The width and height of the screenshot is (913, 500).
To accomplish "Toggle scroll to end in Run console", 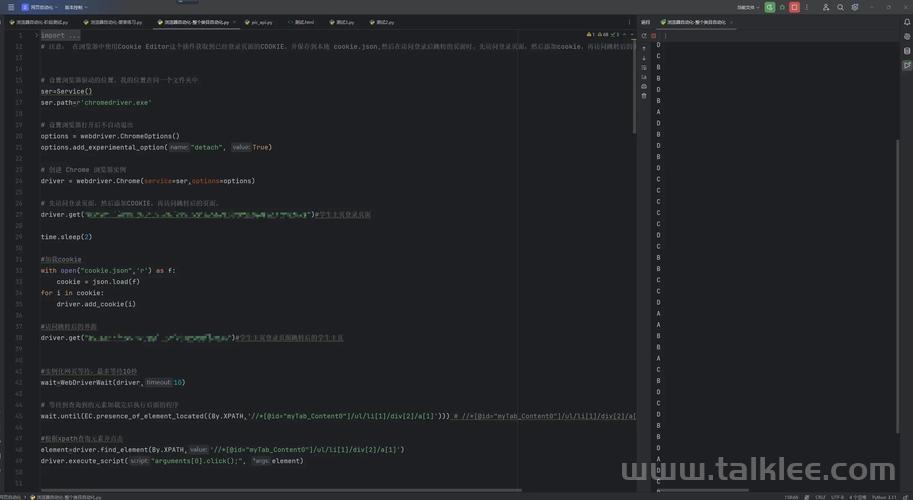I will click(x=644, y=77).
